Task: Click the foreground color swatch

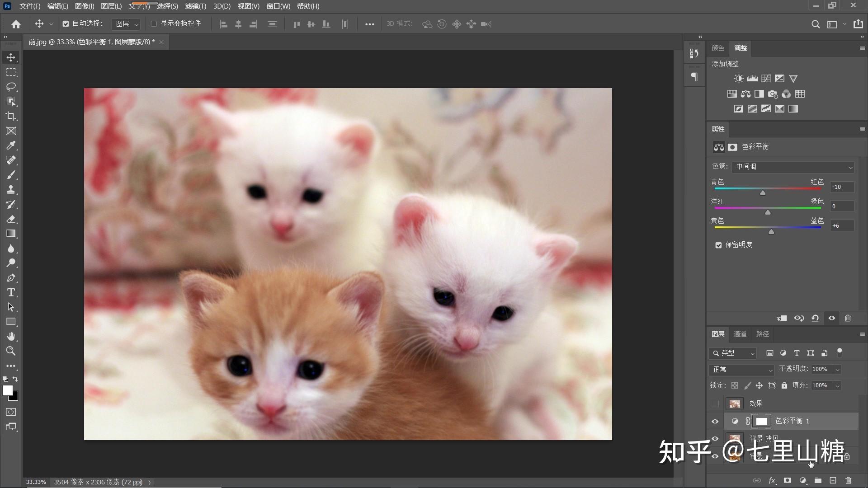Action: [8, 391]
